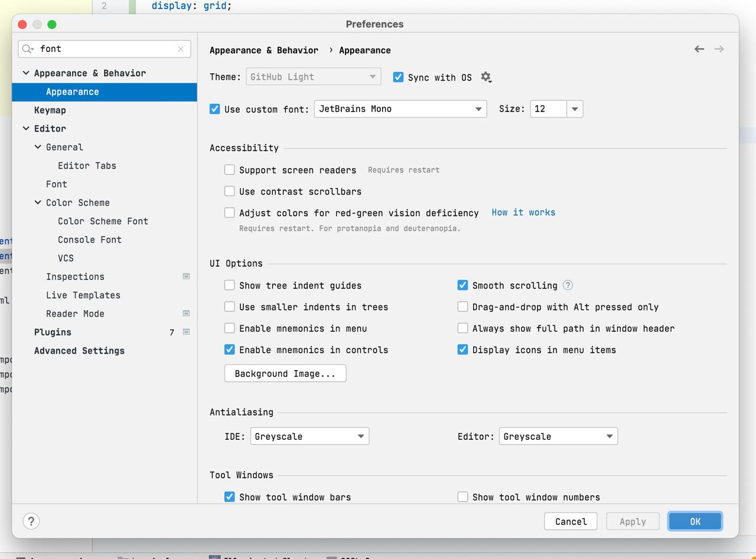
Task: Open the font Size dropdown arrow
Action: tap(575, 109)
